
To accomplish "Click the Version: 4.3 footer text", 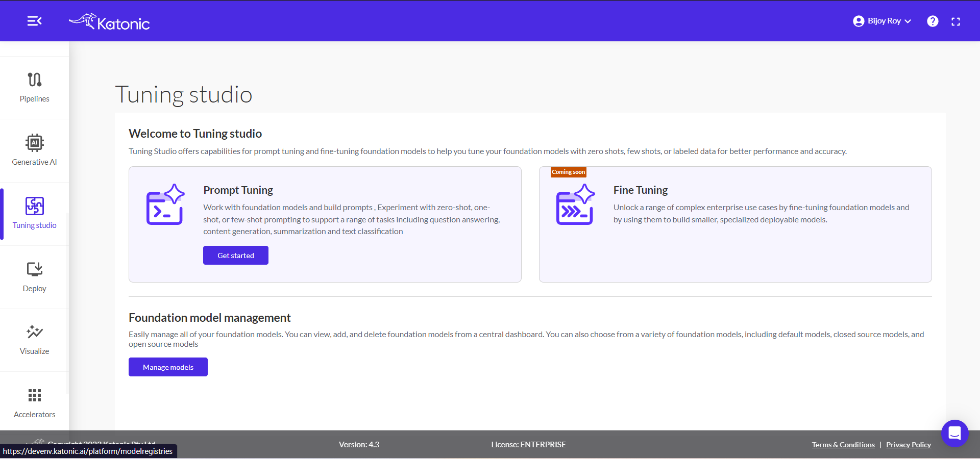I will [359, 445].
